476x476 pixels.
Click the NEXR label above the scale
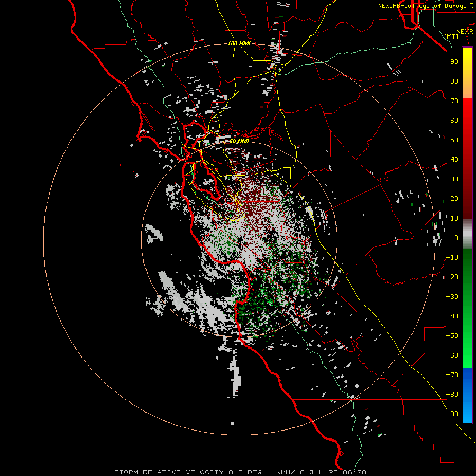click(464, 31)
